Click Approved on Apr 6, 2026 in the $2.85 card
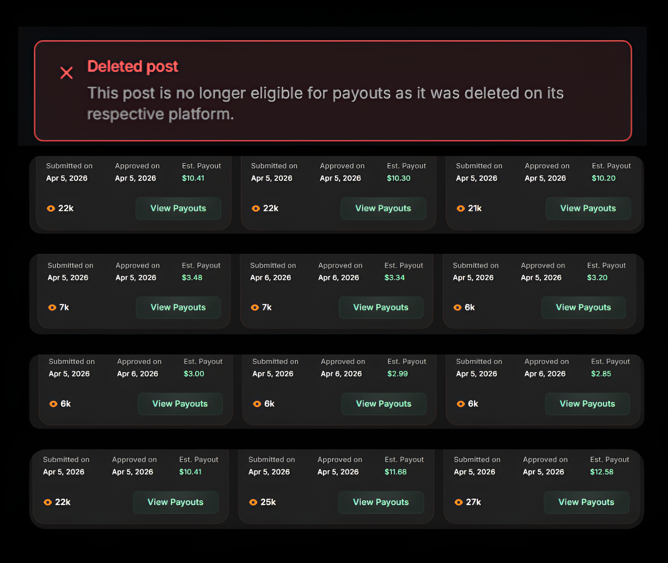This screenshot has width=668, height=563. [545, 374]
